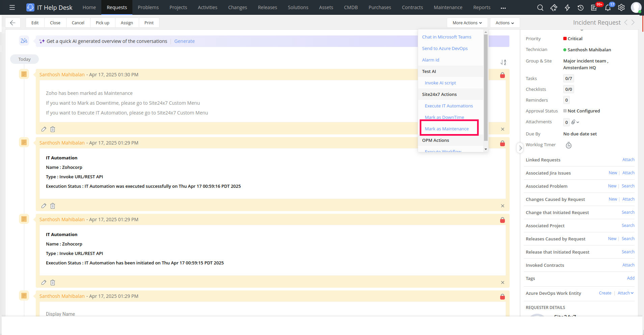
Task: Edit the 'executed successfully' note with pencil
Action: coord(44,206)
